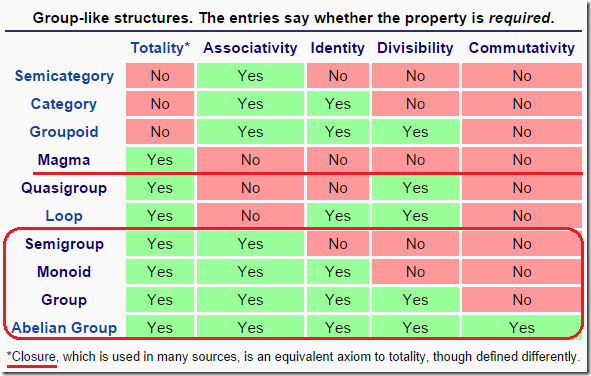
Task: Follow the Loop link
Action: pos(64,216)
